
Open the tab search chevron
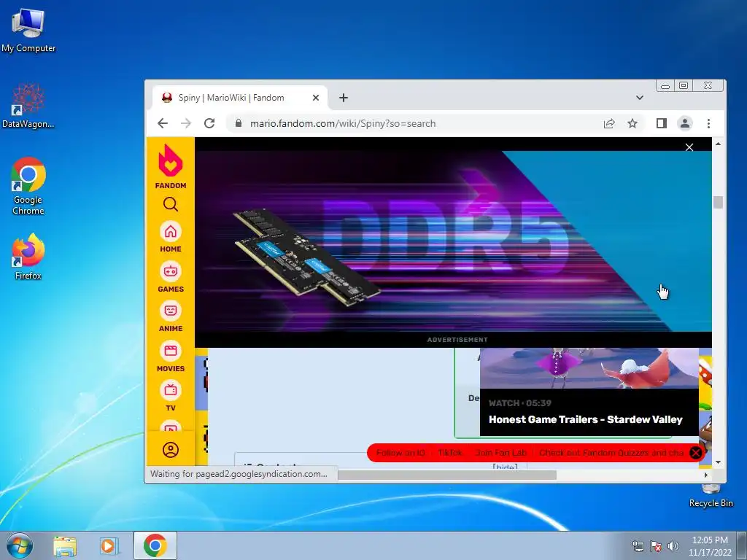639,98
